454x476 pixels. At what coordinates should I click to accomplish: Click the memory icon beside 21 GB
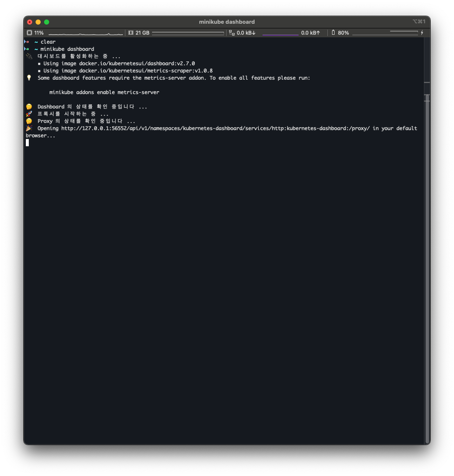131,33
